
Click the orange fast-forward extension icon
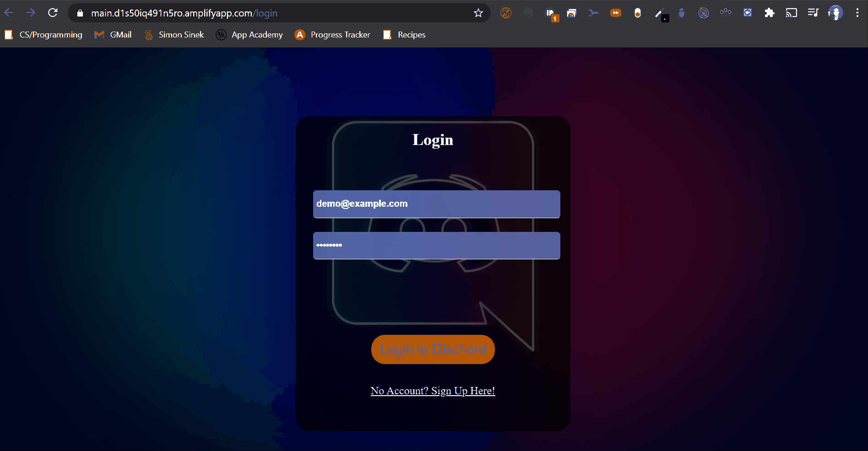pyautogui.click(x=616, y=13)
